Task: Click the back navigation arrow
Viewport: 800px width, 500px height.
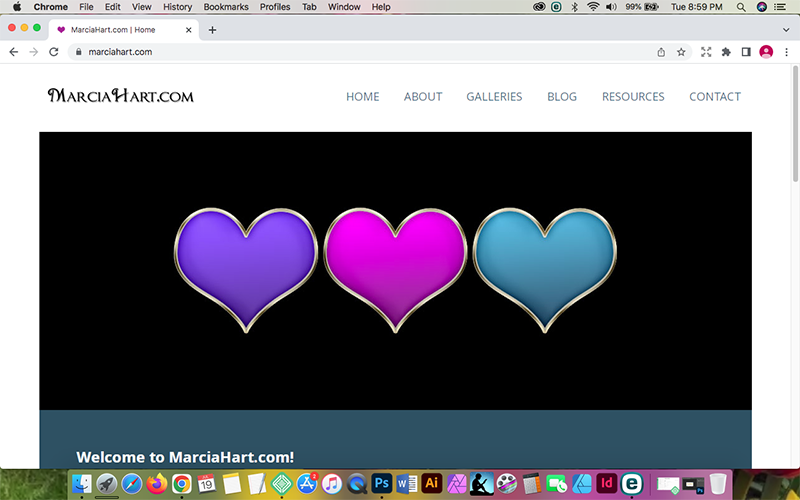Action: click(14, 52)
